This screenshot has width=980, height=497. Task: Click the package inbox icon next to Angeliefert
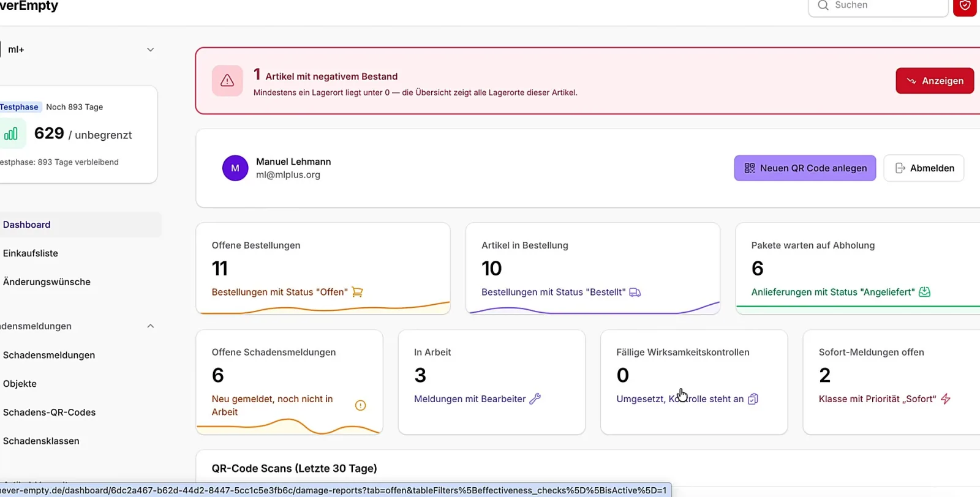point(925,293)
